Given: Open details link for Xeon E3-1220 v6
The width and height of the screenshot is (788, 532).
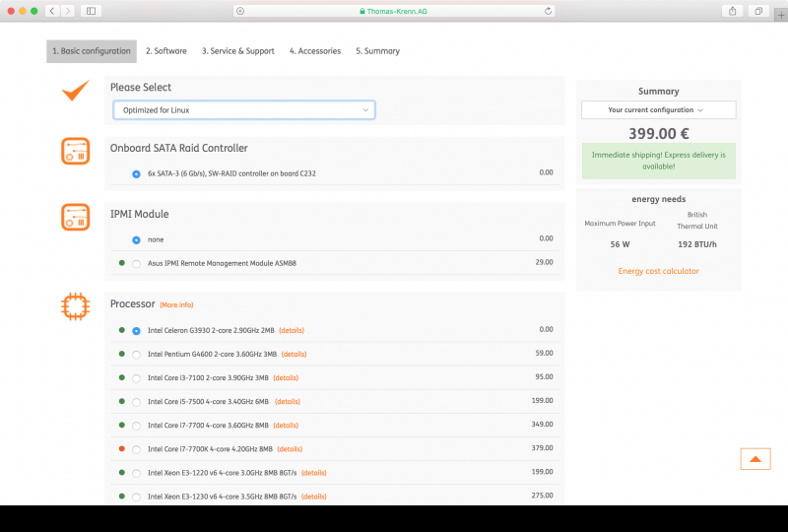Looking at the screenshot, I should coord(314,473).
